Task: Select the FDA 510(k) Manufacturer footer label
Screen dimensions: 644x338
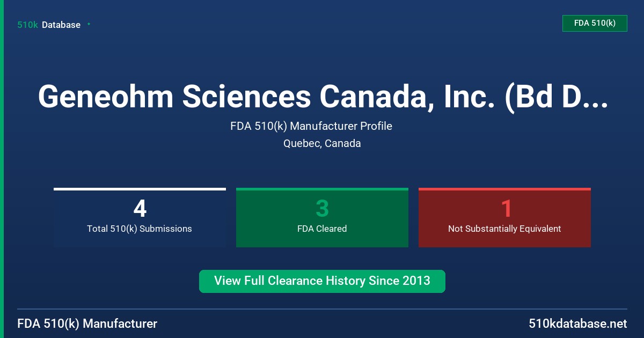Action: (87, 324)
